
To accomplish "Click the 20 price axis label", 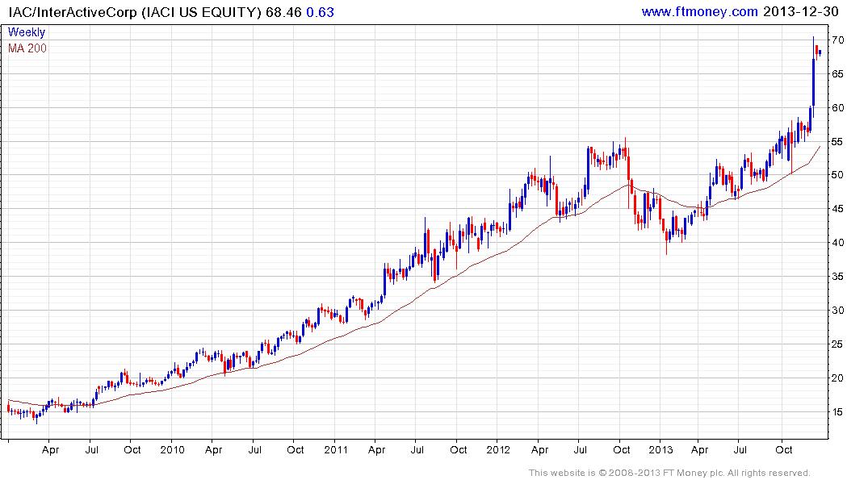I will point(837,378).
